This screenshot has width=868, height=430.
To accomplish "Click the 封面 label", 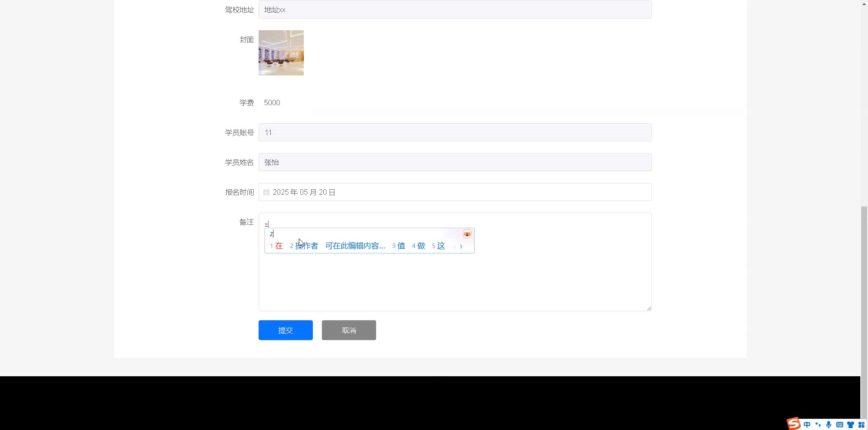I will [x=246, y=39].
